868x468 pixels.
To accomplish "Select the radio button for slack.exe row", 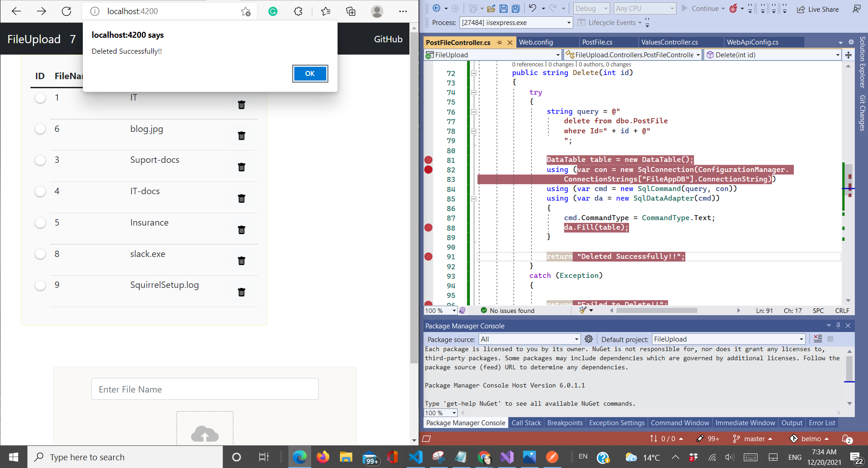I will 40,254.
